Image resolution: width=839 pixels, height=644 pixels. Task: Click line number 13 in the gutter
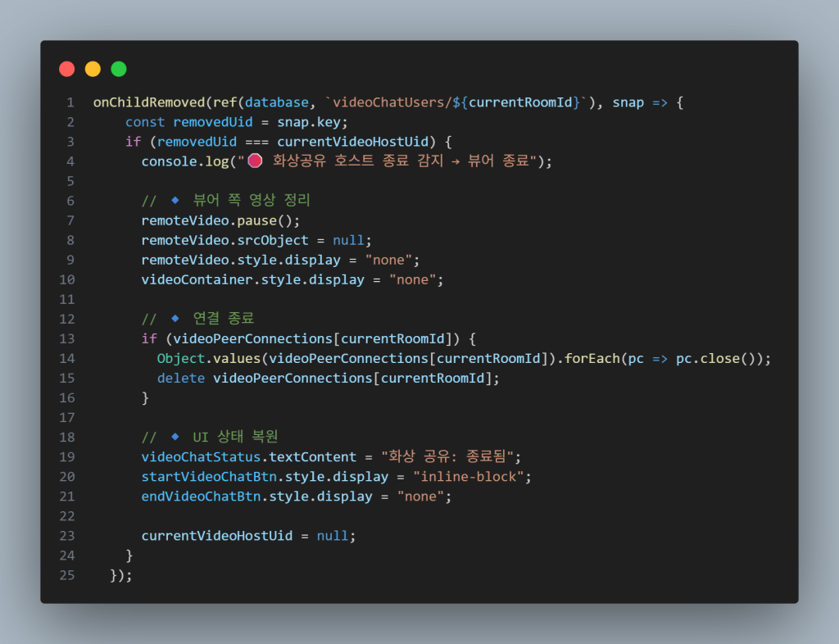[67, 338]
